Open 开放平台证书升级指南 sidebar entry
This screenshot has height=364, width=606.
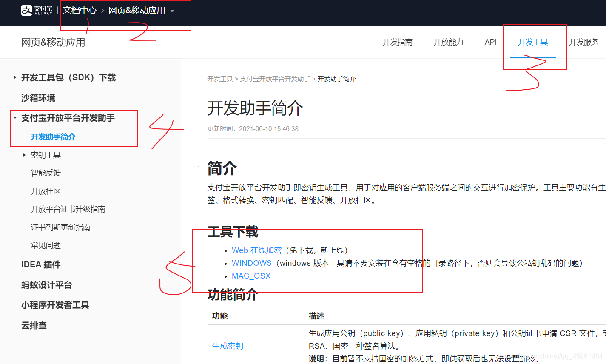[68, 209]
